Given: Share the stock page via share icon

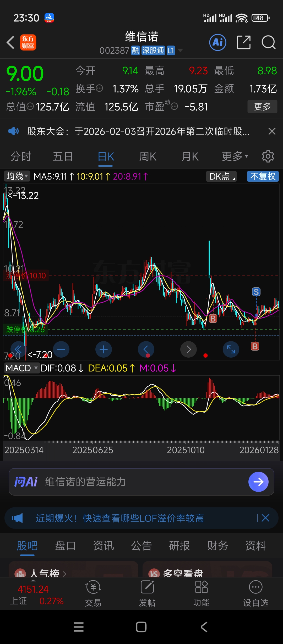Looking at the screenshot, I should point(244,42).
